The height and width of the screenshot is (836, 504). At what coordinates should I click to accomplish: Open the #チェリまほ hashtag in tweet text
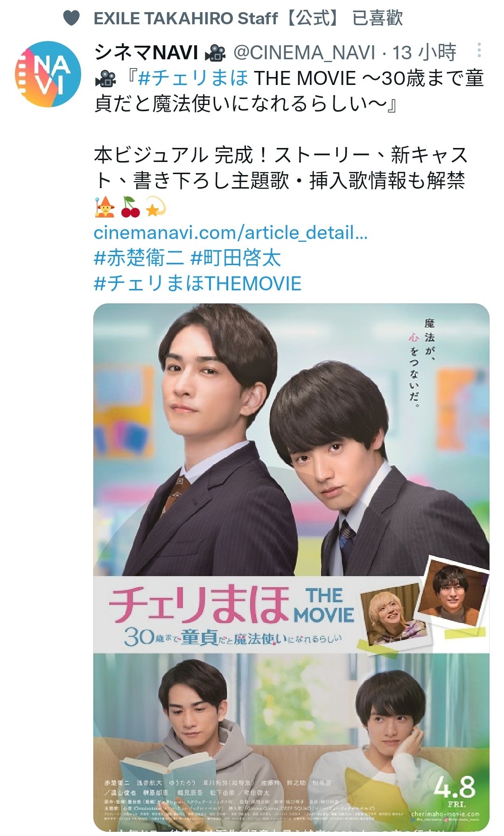point(193,78)
